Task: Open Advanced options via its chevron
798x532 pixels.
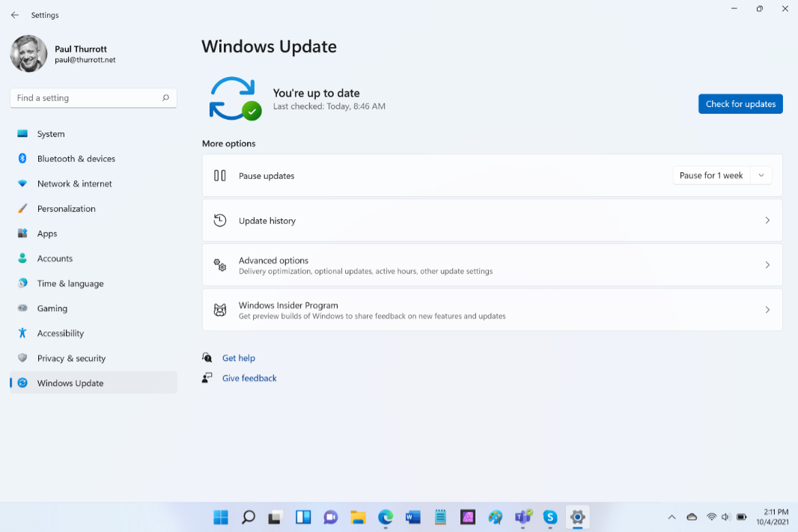Action: tap(767, 265)
